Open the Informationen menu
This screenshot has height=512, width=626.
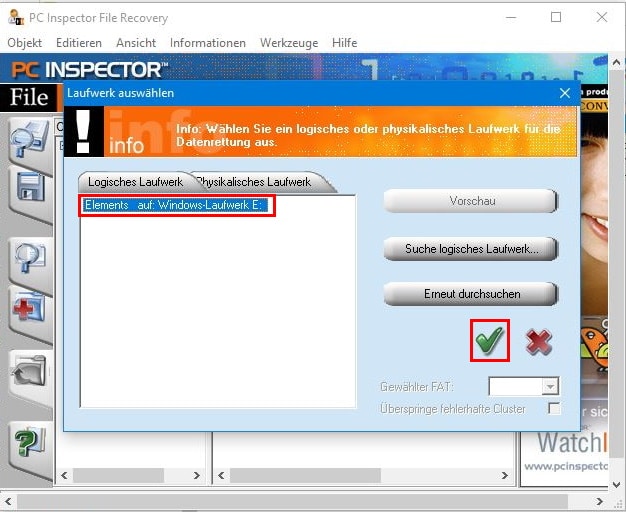[208, 43]
